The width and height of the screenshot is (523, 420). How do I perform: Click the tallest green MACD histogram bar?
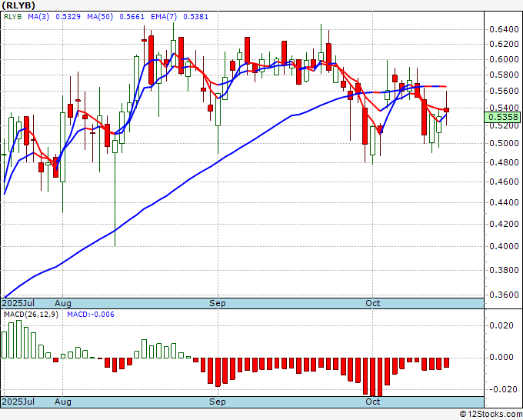20,338
